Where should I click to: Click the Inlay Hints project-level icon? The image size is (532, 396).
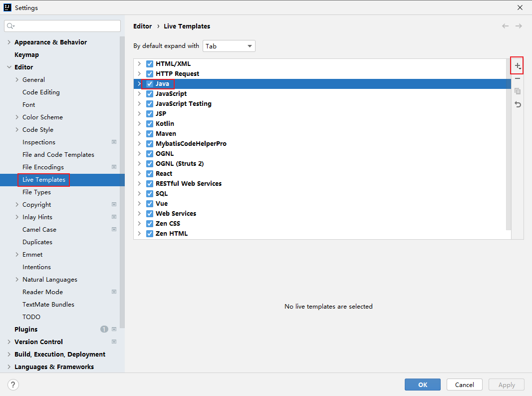[x=114, y=217]
